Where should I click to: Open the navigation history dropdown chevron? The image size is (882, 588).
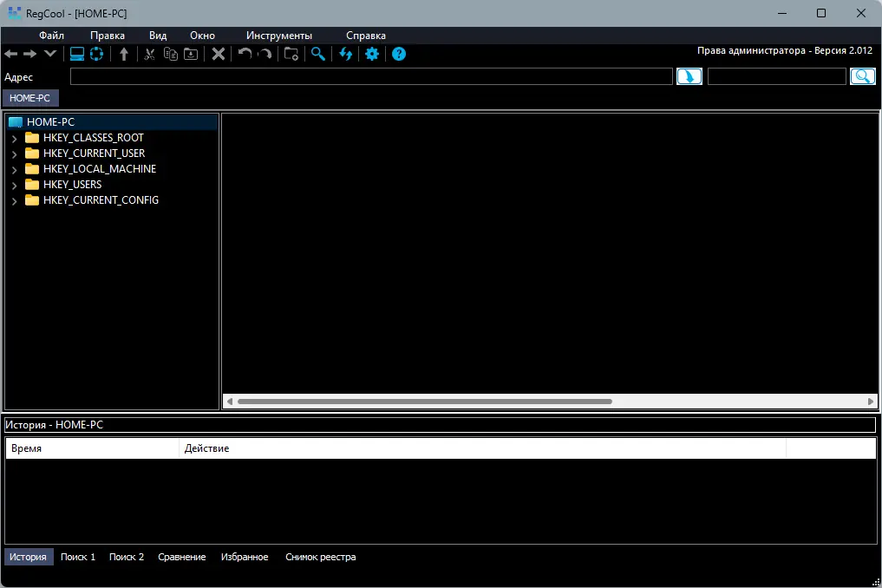coord(50,54)
